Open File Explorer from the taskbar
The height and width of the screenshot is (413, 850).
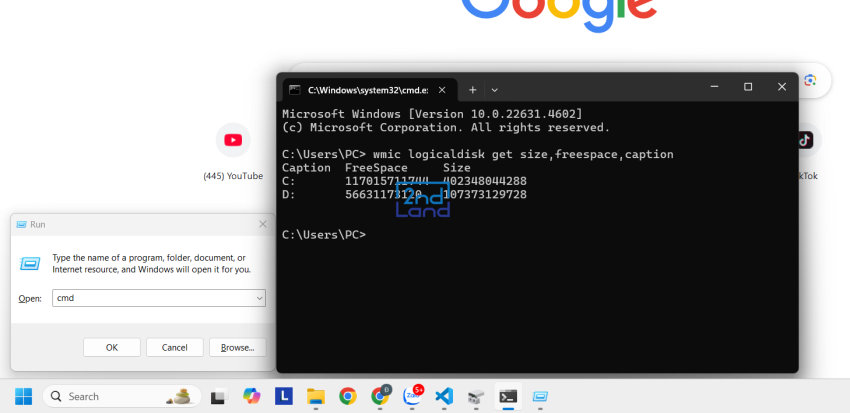point(315,396)
